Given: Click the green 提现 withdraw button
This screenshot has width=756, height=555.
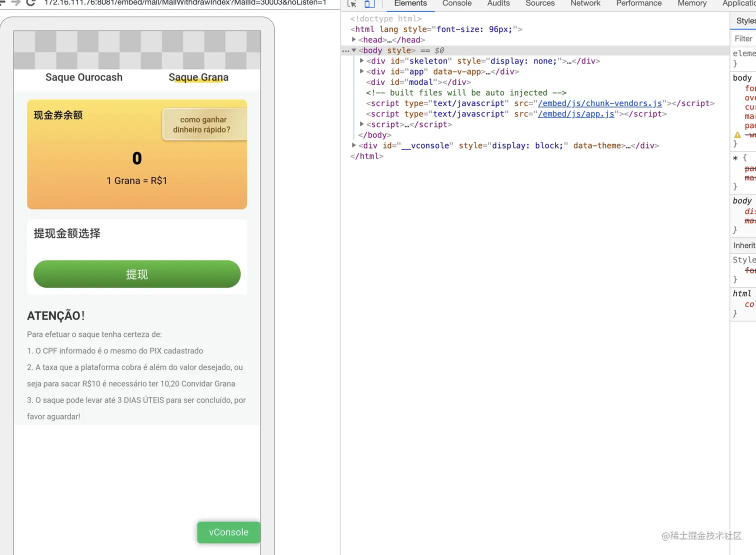Looking at the screenshot, I should (x=137, y=274).
